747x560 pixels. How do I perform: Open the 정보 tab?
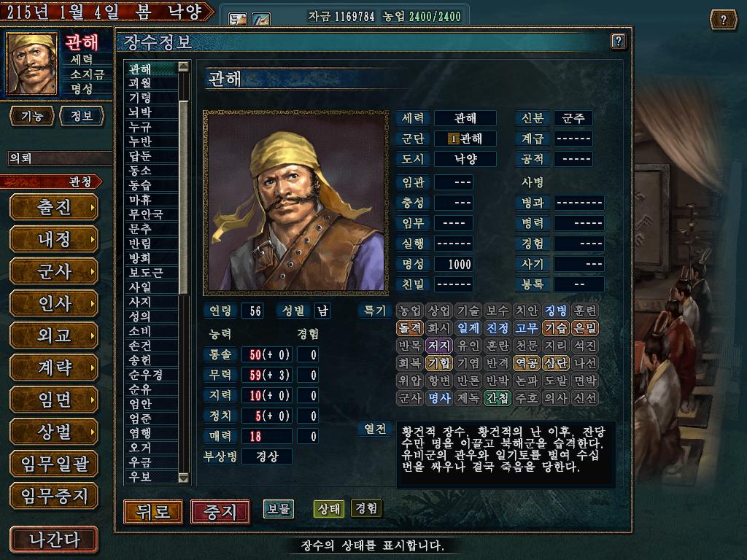pyautogui.click(x=82, y=116)
